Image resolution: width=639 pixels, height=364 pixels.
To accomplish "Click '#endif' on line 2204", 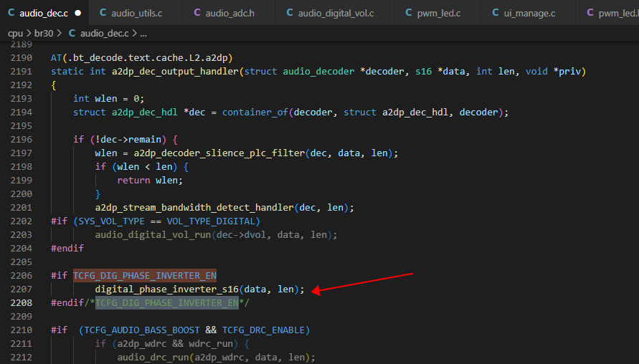I will tap(67, 249).
